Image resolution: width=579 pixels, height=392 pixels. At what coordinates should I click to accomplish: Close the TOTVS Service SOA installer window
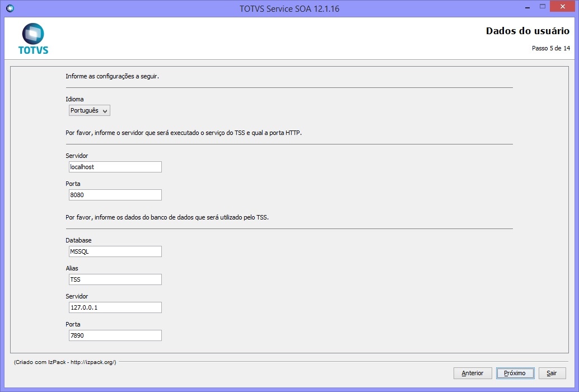point(563,7)
